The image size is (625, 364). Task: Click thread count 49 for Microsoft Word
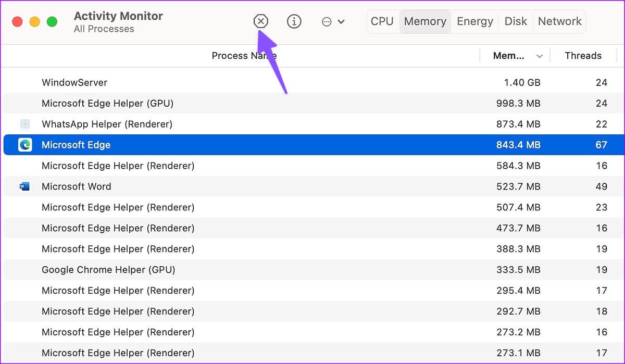(602, 186)
